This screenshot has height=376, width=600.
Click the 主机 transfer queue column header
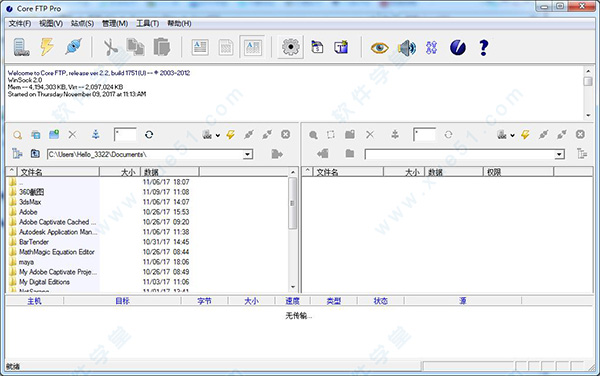(x=34, y=301)
